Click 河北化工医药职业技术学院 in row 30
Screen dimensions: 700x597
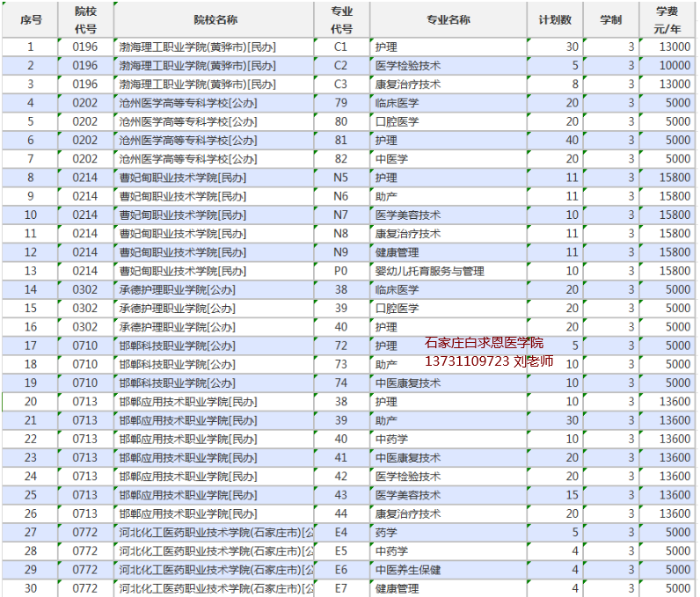click(x=185, y=588)
